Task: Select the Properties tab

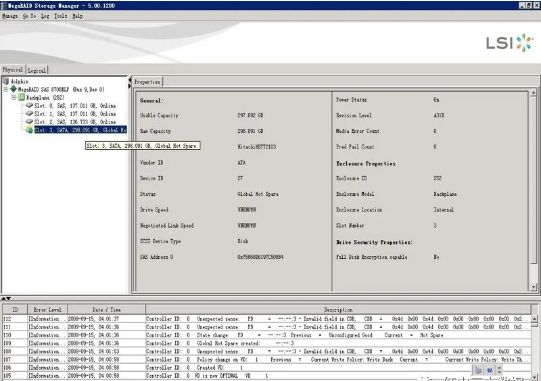Action: coord(147,82)
